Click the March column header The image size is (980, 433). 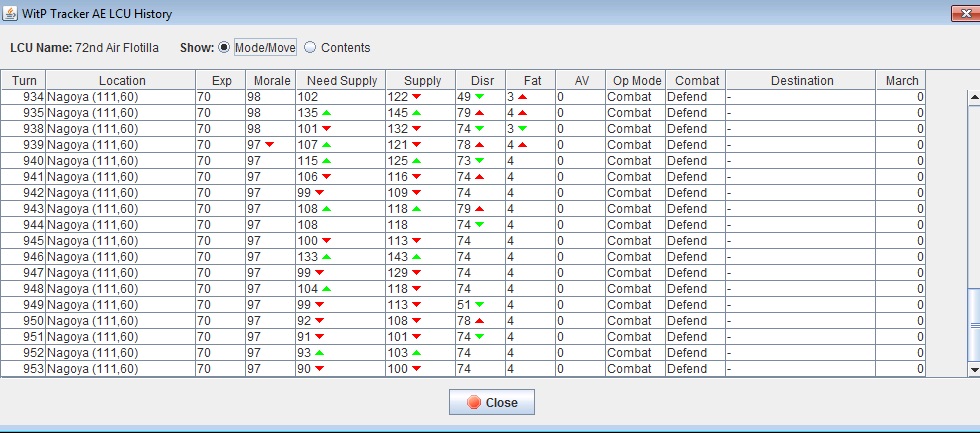(901, 81)
